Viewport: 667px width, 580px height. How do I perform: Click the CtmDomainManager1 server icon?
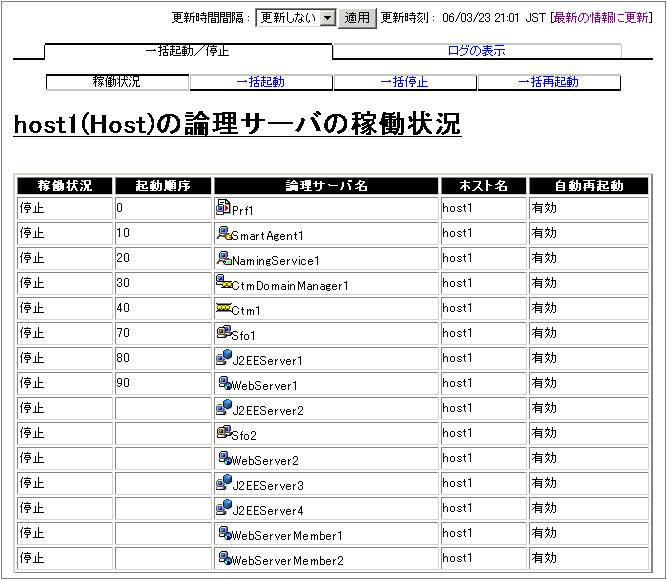pyautogui.click(x=224, y=281)
